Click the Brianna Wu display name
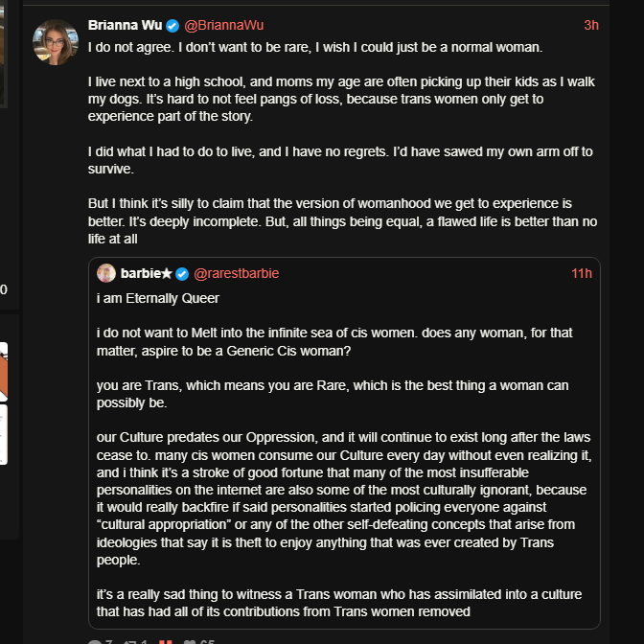This screenshot has width=644, height=644. 125,26
